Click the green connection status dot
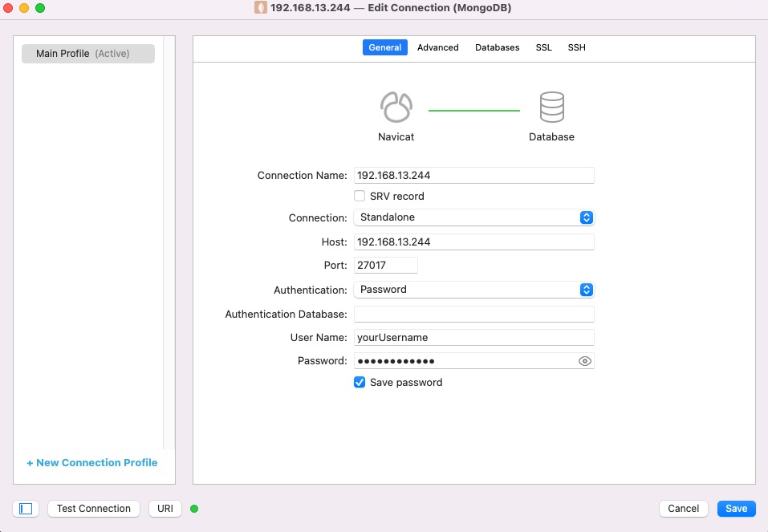This screenshot has width=768, height=532. [x=194, y=509]
